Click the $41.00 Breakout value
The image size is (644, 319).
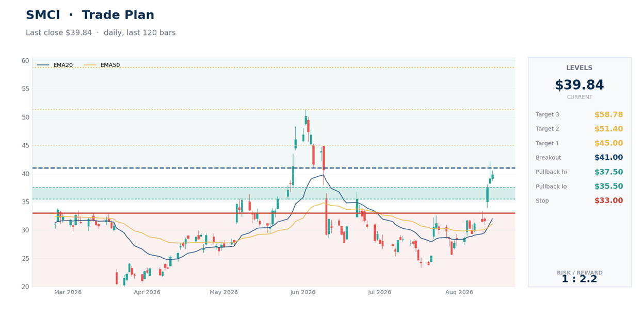tap(608, 158)
